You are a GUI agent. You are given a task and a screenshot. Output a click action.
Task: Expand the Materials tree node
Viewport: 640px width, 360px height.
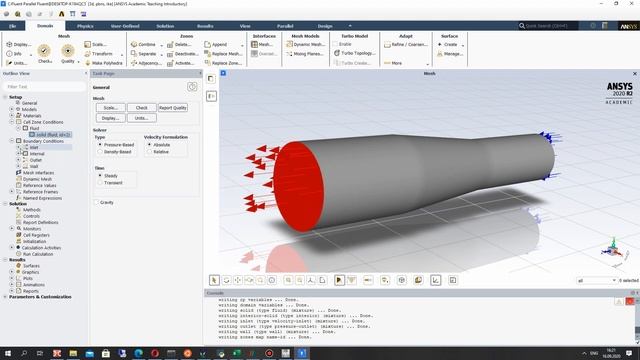point(12,116)
